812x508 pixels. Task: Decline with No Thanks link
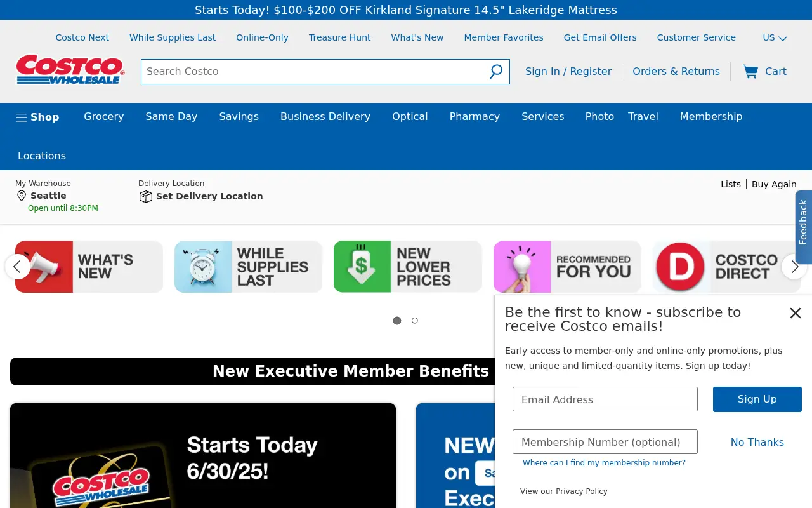(x=757, y=442)
